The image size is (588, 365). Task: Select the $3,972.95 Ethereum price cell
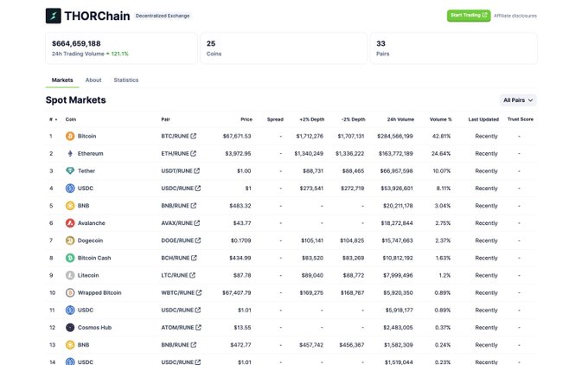(238, 153)
